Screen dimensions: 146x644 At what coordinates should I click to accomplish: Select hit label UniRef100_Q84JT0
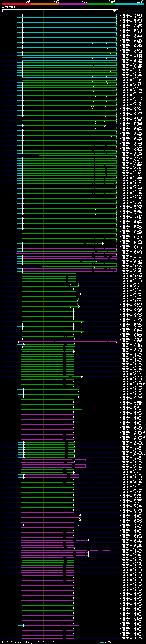point(131,77)
